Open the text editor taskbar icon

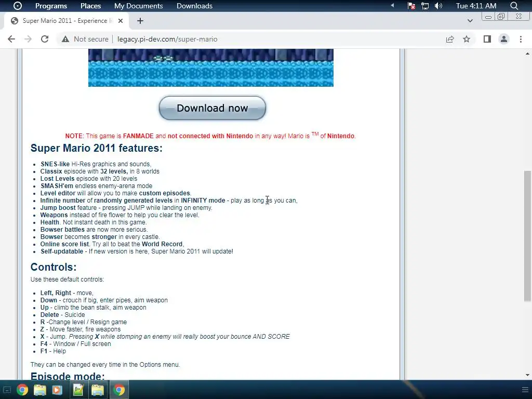click(x=78, y=390)
